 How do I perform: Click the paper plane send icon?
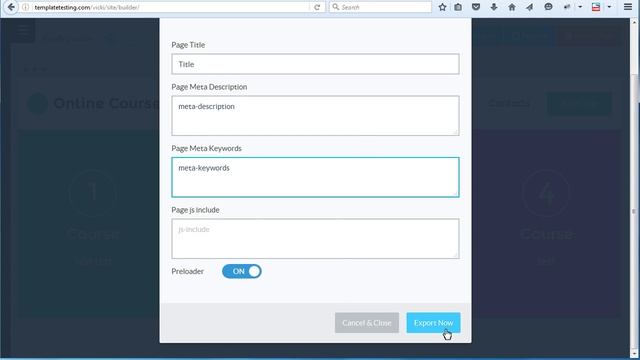coord(529,7)
